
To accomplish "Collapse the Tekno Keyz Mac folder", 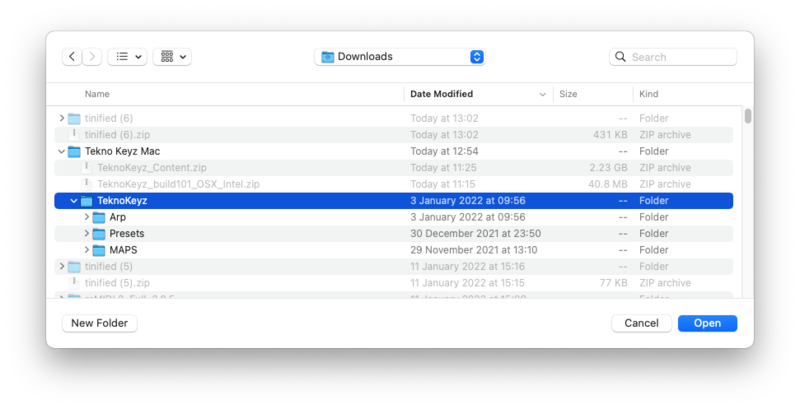I will pyautogui.click(x=62, y=151).
